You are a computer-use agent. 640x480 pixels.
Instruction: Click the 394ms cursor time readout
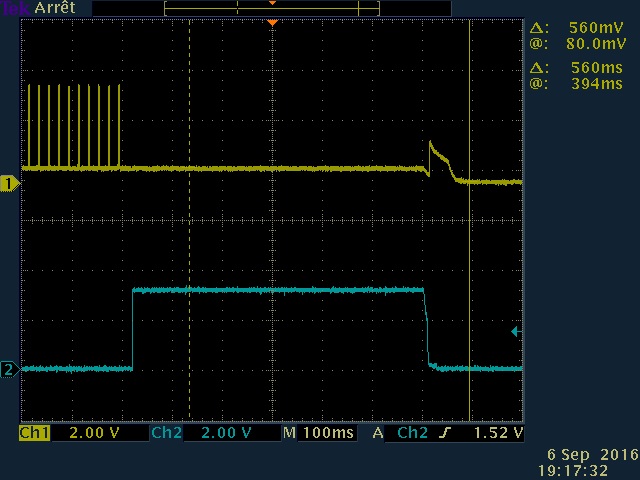597,84
